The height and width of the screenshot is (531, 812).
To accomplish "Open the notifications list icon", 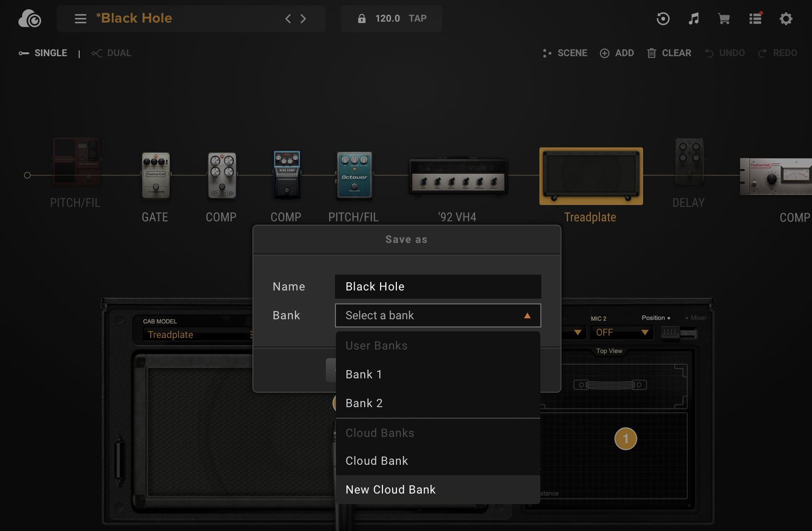I will click(x=756, y=18).
